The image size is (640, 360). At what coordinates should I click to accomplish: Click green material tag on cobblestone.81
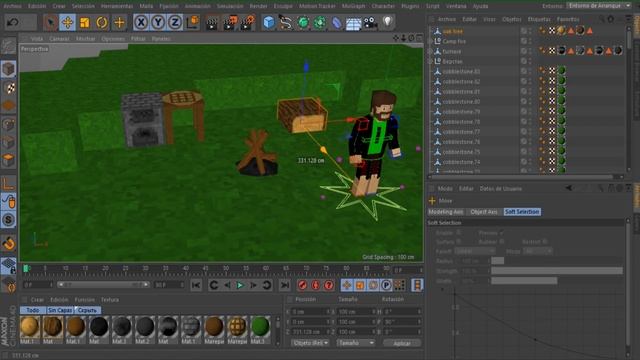click(562, 91)
